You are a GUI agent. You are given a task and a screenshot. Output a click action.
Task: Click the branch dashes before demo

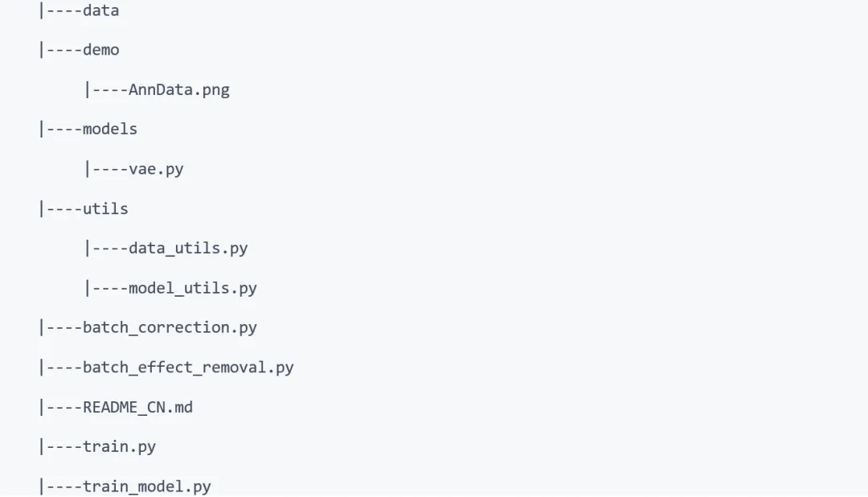63,50
